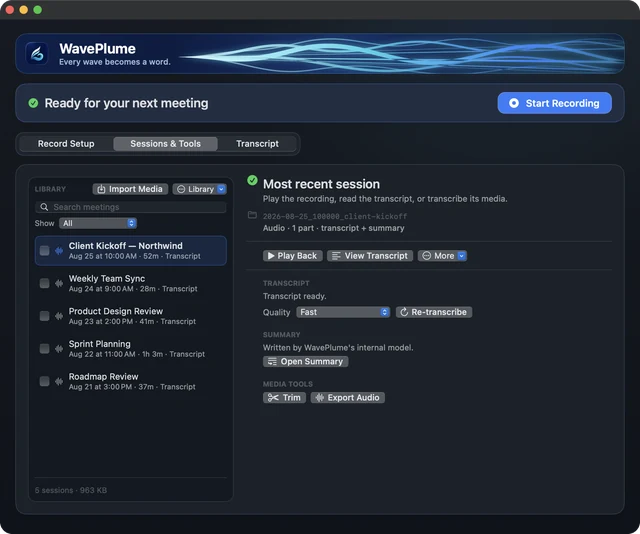Screen dimensions: 640x534
Task: Select the Sessions & Tools tab
Action: coord(165,144)
